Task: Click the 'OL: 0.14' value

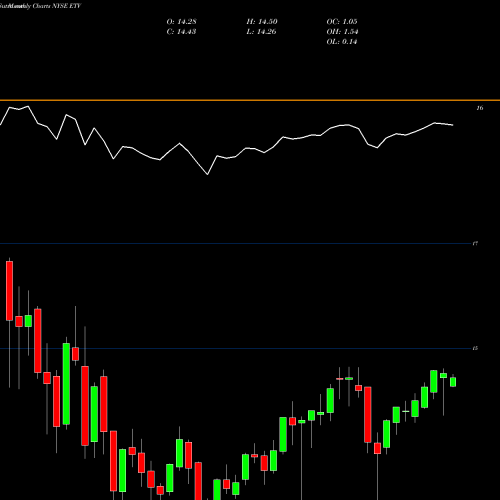Action: point(342,42)
